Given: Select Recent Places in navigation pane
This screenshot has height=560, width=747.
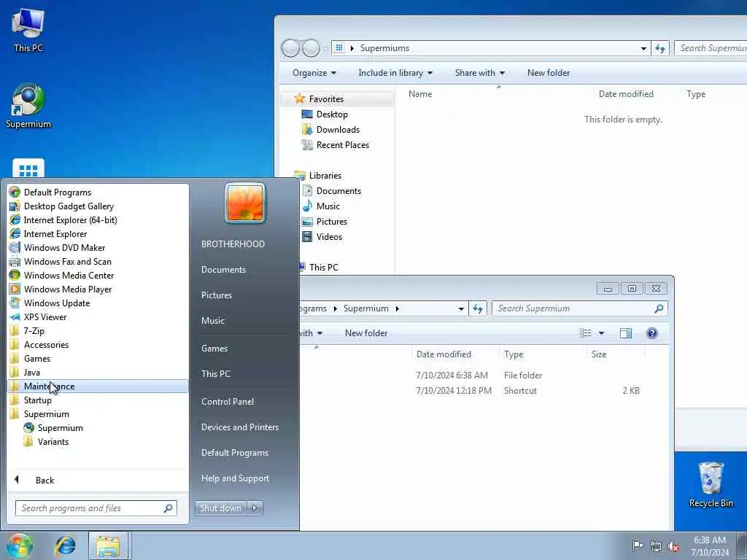Looking at the screenshot, I should [343, 145].
